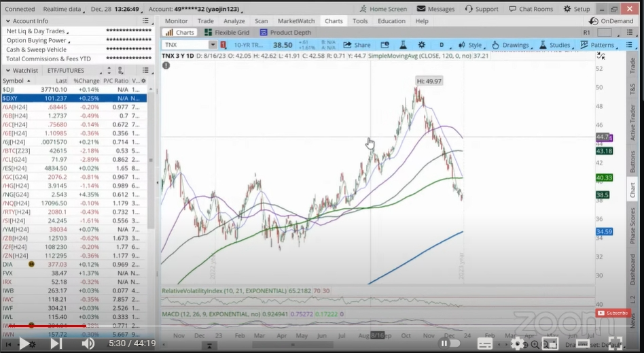Open the Account selector dropdown
This screenshot has width=644, height=353.
pyautogui.click(x=195, y=9)
